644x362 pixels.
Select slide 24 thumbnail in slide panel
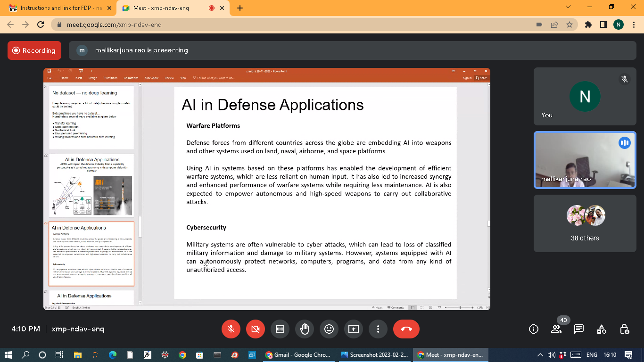tap(92, 297)
